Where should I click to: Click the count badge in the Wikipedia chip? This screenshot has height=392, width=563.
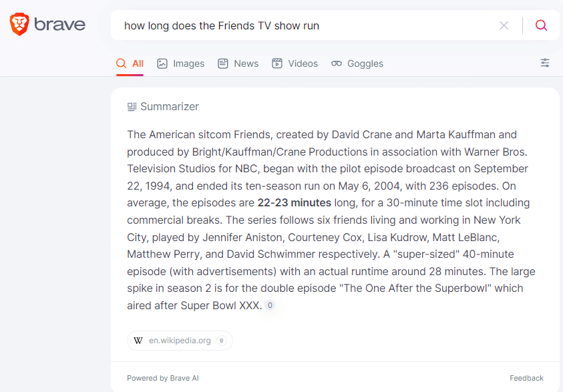click(x=222, y=341)
